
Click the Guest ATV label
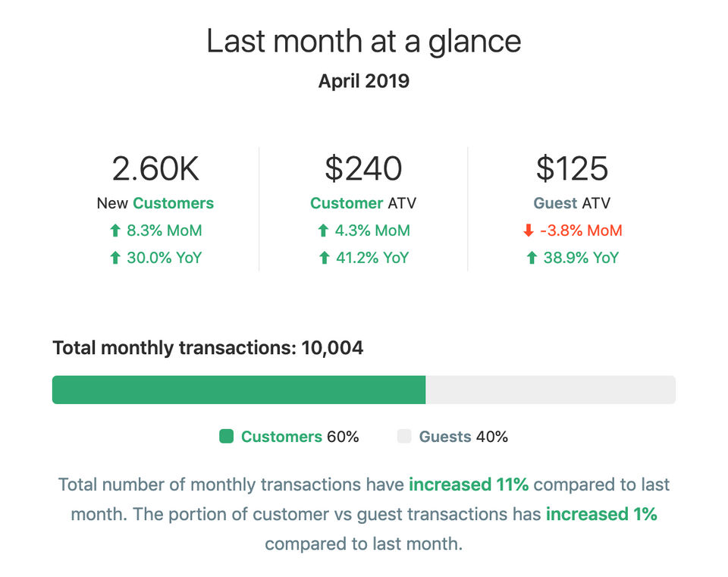pyautogui.click(x=572, y=203)
